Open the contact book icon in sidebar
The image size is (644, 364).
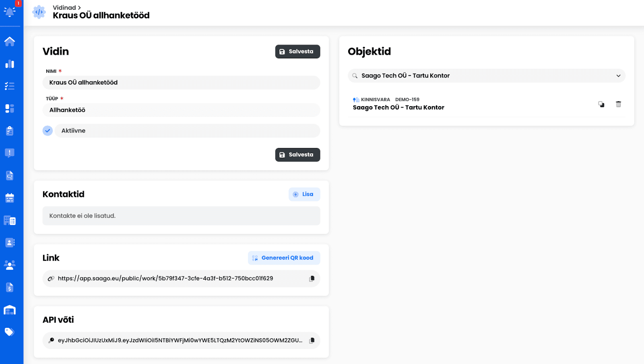tap(10, 243)
